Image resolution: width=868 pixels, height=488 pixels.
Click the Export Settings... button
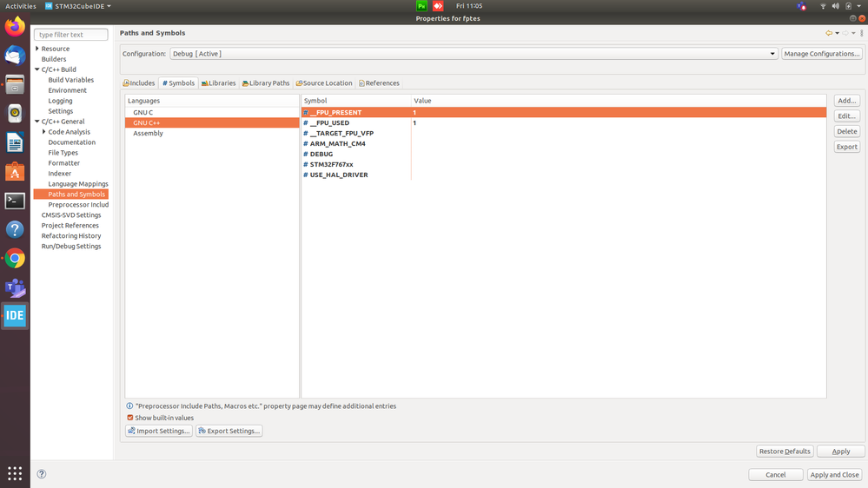click(x=229, y=431)
